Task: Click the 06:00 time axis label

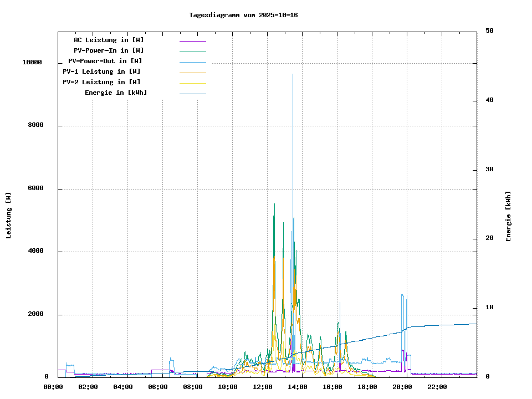Action: click(158, 387)
